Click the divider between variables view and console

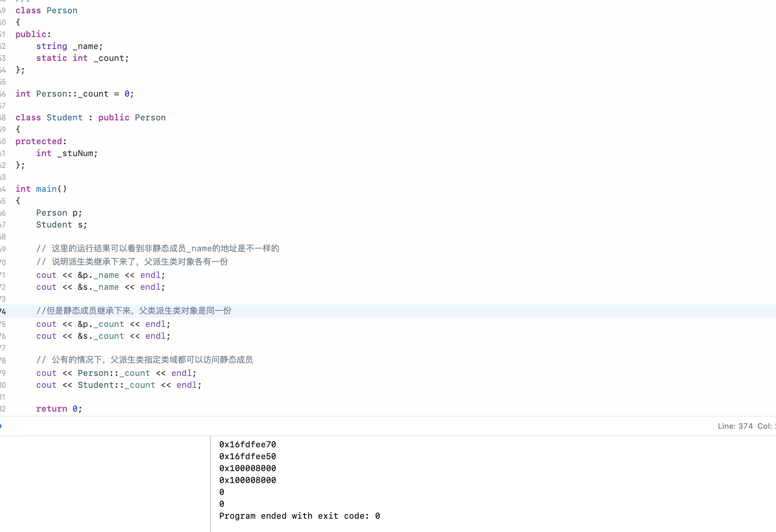pyautogui.click(x=210, y=484)
